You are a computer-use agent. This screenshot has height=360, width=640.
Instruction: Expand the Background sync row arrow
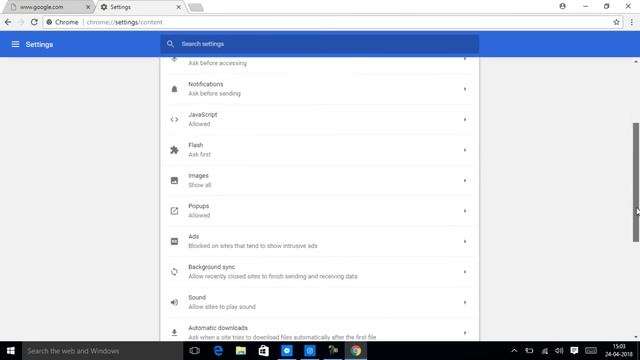(x=465, y=272)
